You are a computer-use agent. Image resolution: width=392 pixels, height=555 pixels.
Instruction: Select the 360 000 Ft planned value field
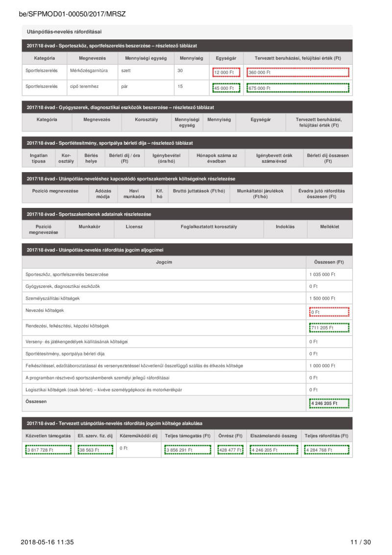[x=297, y=72]
